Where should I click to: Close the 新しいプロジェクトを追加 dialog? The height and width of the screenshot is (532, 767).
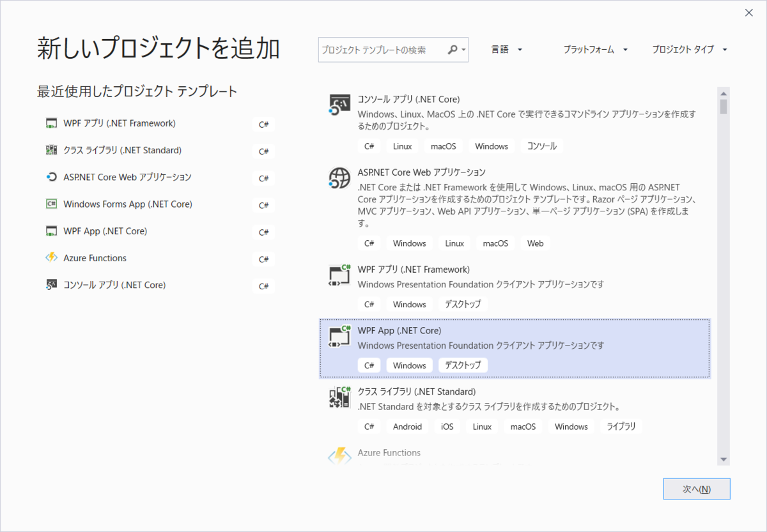pos(748,12)
